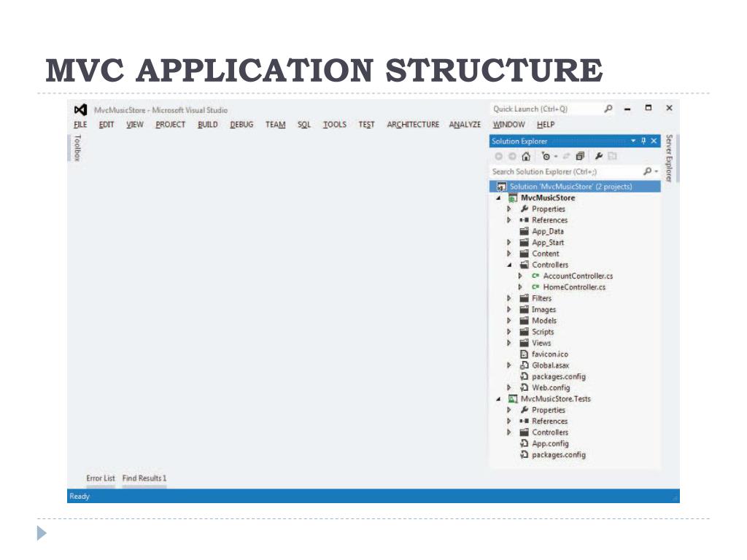Close the Solution Explorer panel
747x560 pixels.
(654, 141)
